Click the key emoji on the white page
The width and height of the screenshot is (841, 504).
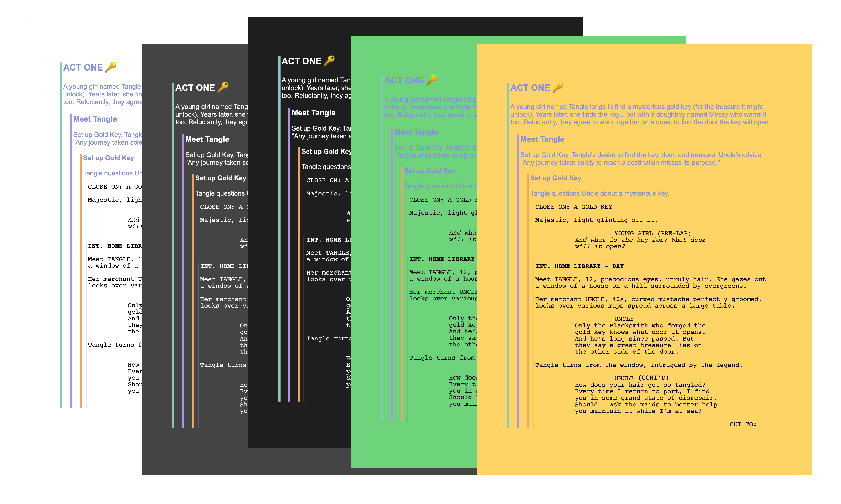pos(111,67)
